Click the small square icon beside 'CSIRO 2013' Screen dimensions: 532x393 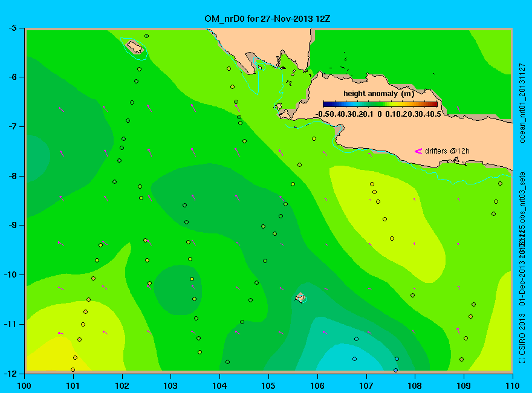(522, 360)
